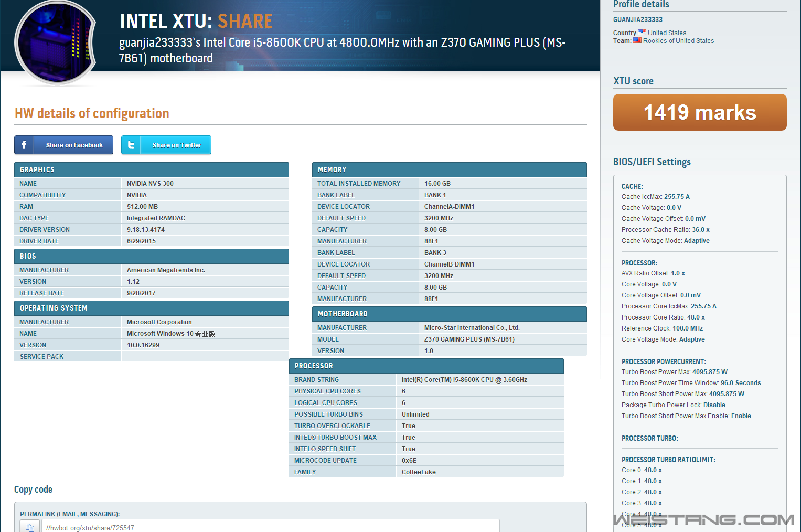Click Core 0 ratio limit 48.0 x

click(642, 470)
